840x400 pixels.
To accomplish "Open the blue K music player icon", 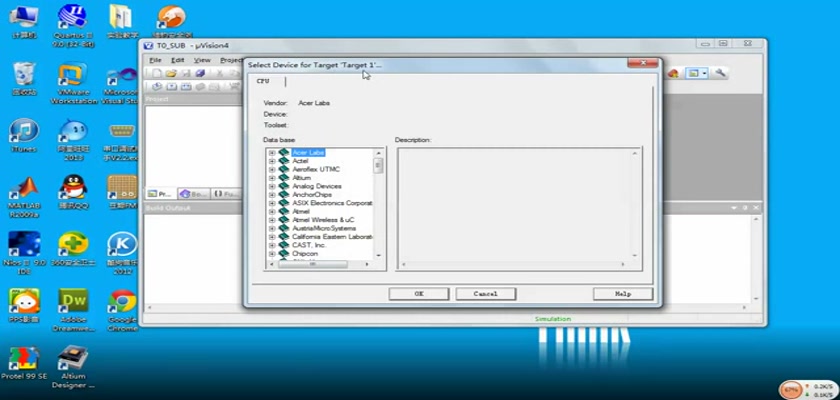I will pos(123,252).
